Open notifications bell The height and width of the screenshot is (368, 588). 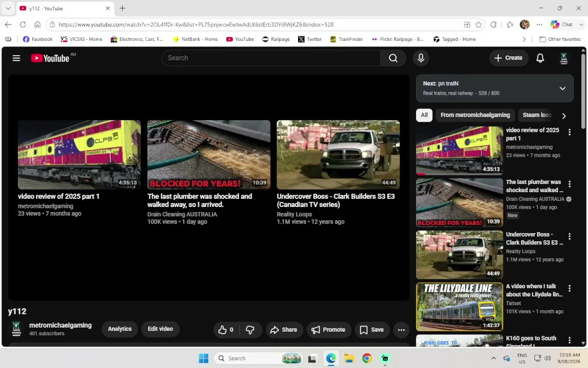(540, 58)
